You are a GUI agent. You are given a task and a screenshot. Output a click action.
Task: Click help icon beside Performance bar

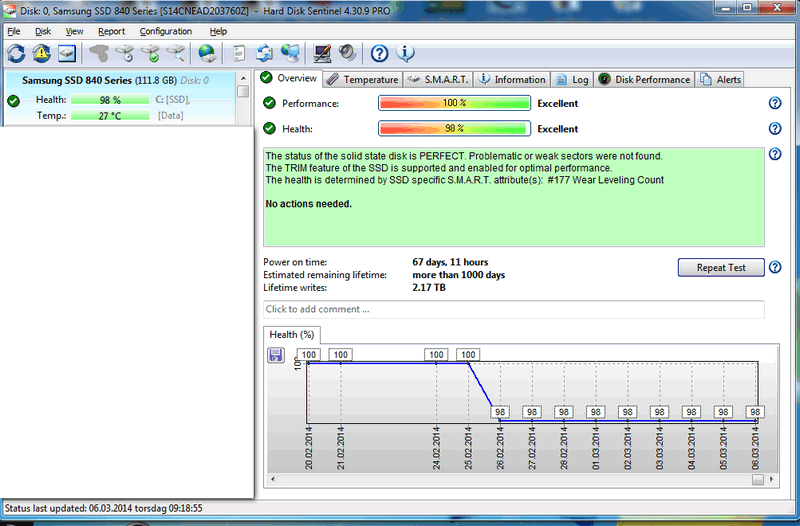pos(774,103)
